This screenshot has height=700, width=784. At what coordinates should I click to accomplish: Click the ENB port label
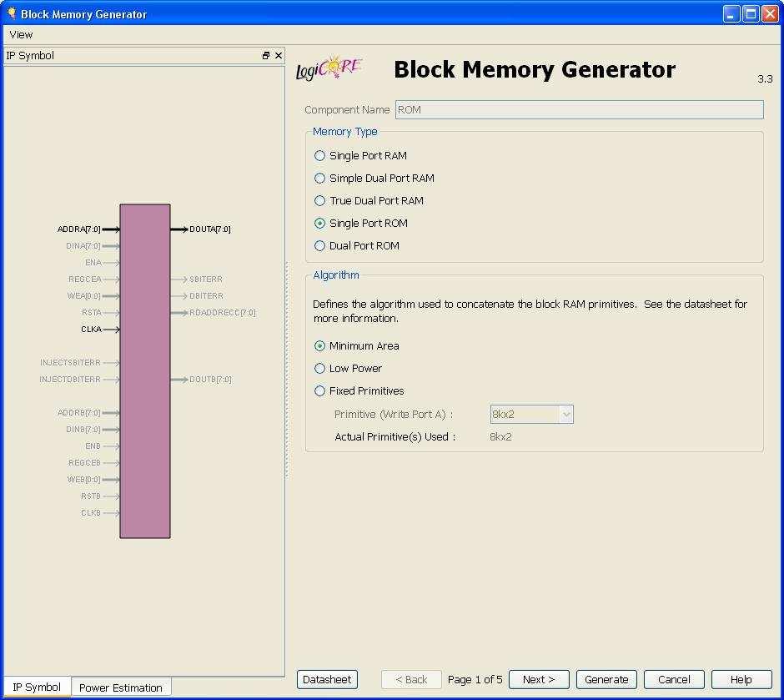point(93,446)
